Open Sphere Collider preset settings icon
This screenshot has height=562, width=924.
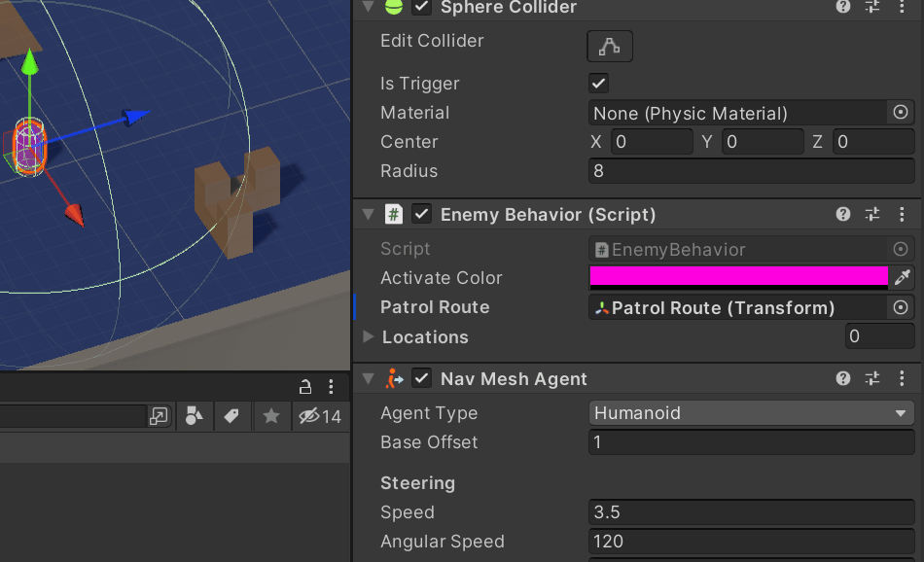coord(872,7)
